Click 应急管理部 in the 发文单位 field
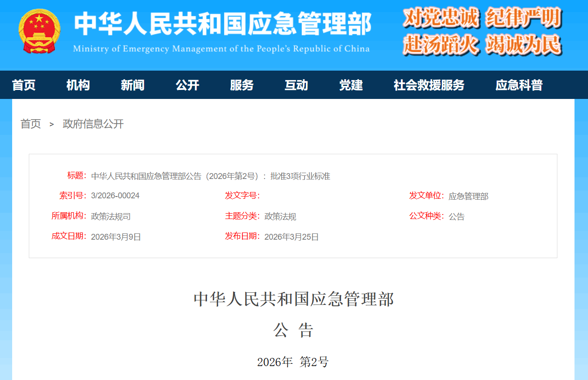 point(467,196)
